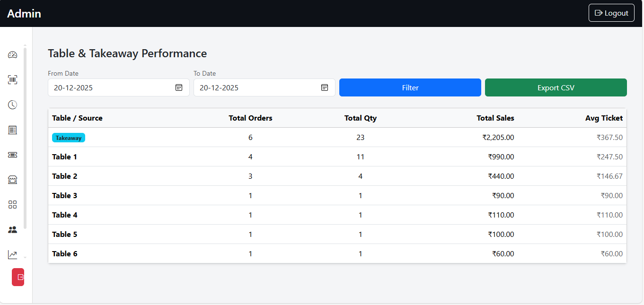Click the To Date input field

click(x=251, y=87)
